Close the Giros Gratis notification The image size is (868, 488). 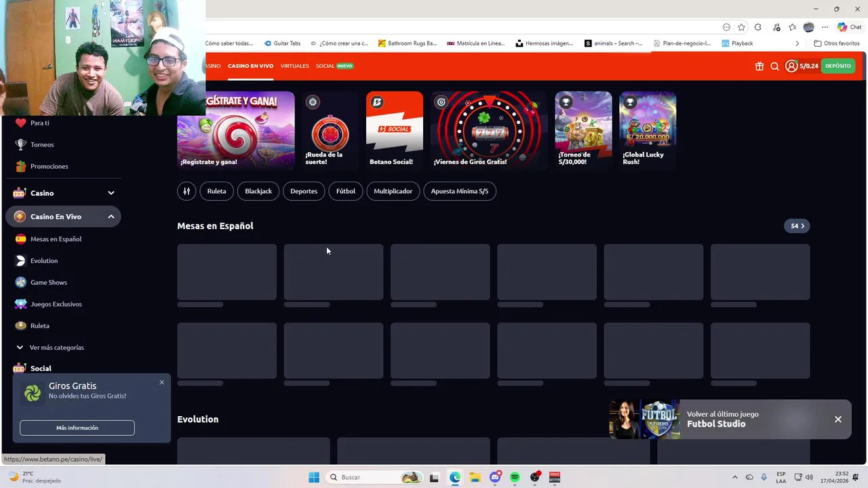(x=161, y=382)
